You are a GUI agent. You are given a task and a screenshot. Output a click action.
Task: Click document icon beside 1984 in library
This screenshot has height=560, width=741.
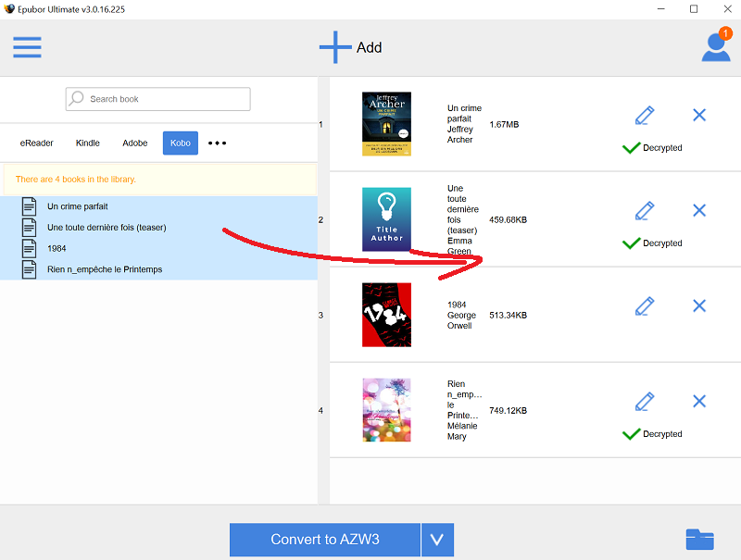coord(30,248)
